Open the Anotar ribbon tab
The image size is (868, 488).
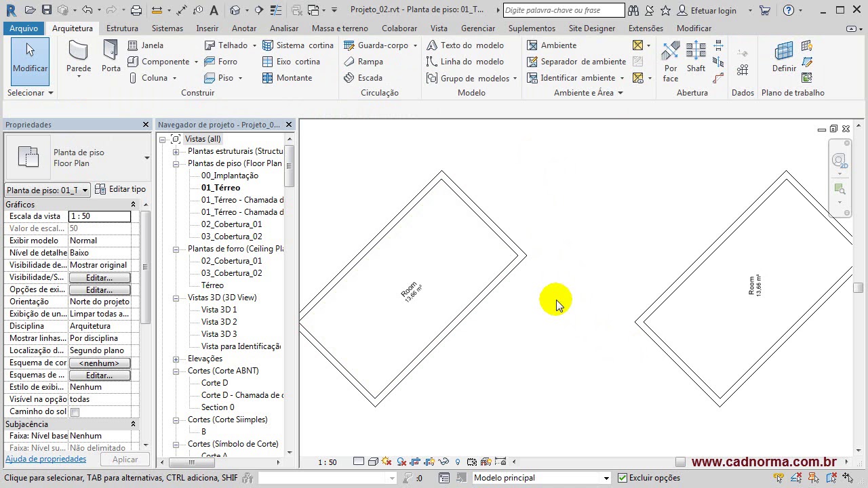pyautogui.click(x=244, y=28)
